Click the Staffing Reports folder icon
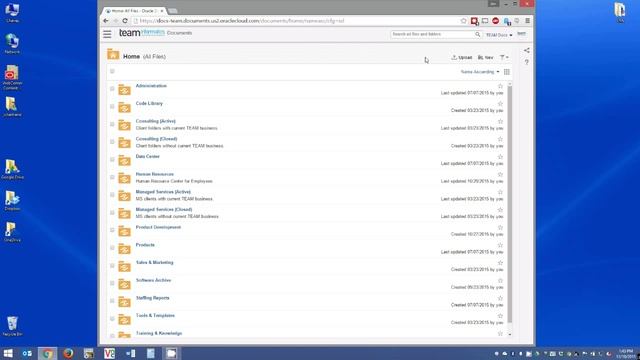This screenshot has width=640, height=360. click(x=124, y=301)
